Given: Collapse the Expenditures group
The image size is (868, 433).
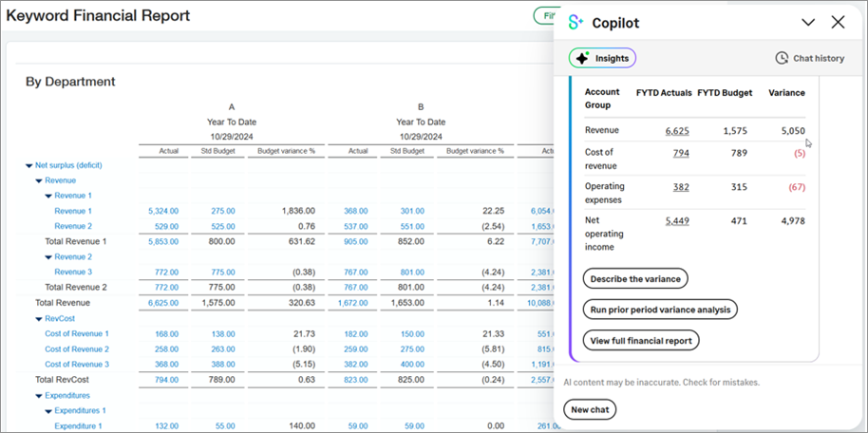Looking at the screenshot, I should point(39,395).
